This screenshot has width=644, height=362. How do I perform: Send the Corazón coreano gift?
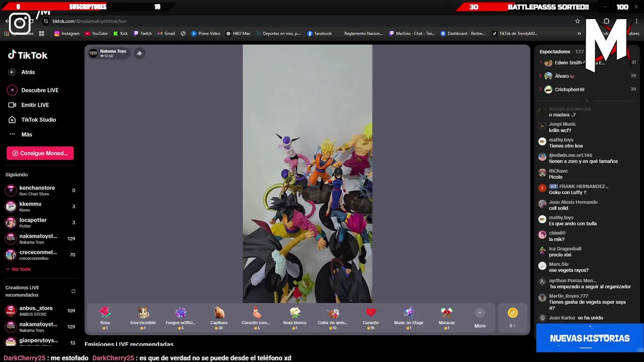click(x=257, y=318)
